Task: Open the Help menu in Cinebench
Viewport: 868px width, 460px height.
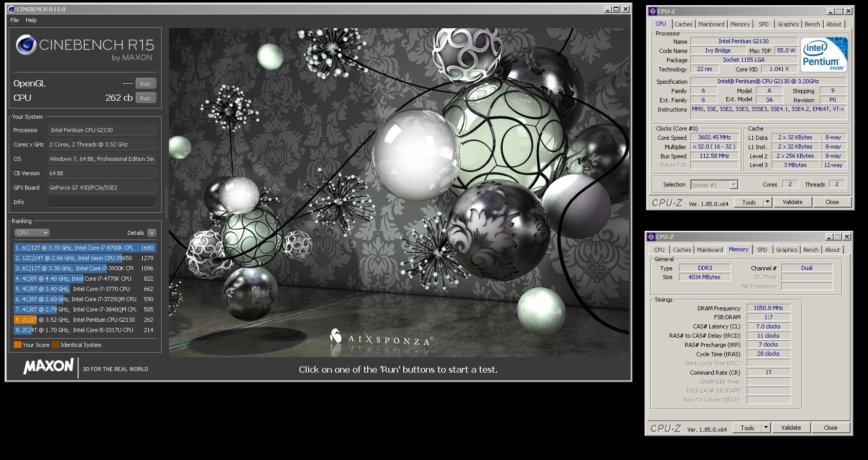Action: pyautogui.click(x=31, y=20)
